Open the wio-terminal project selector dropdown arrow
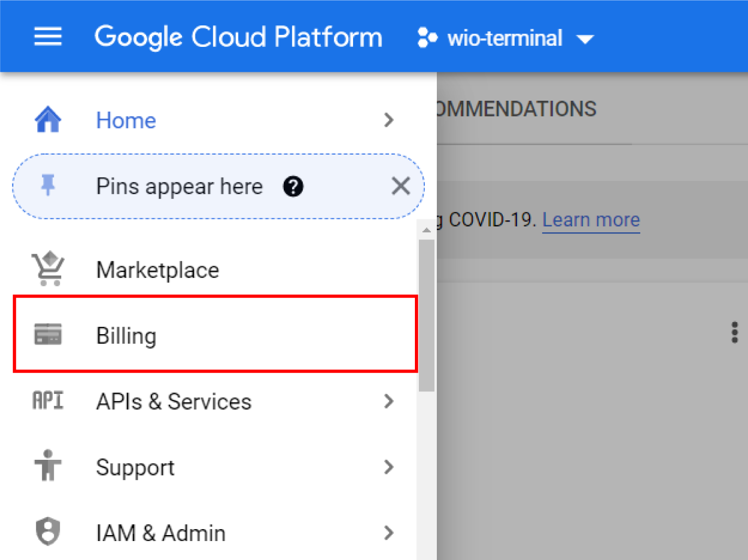 click(x=585, y=39)
